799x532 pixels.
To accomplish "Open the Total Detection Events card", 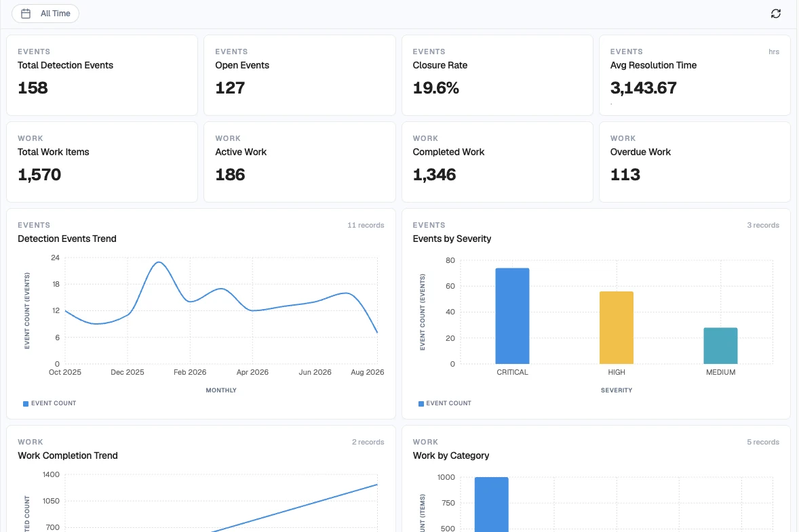I will coord(102,75).
